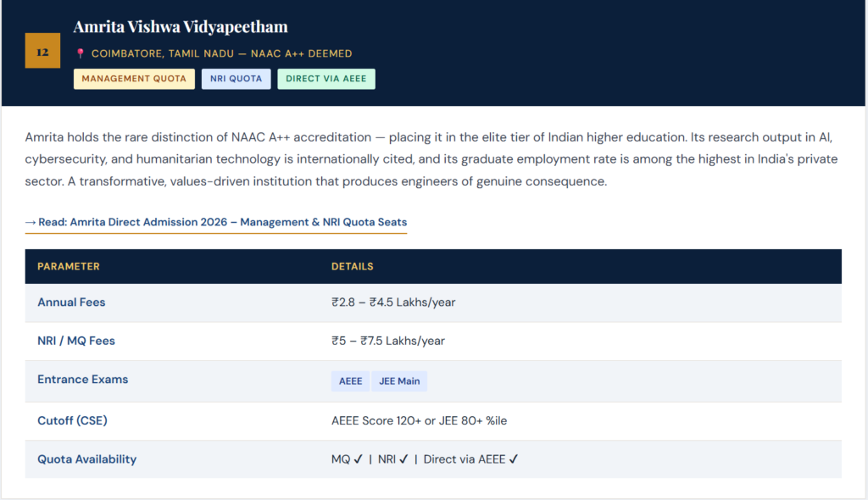Select the Annual Fees row label
The height and width of the screenshot is (500, 868).
(71, 303)
